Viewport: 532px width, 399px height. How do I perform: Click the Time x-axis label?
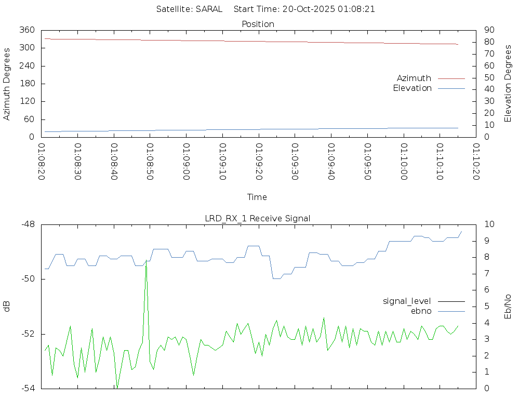pos(257,197)
